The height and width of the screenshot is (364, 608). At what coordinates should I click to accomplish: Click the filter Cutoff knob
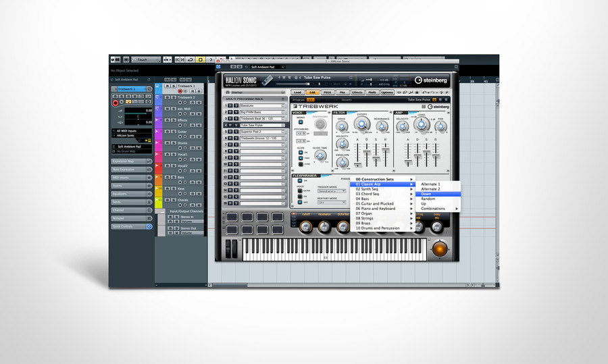(x=362, y=124)
